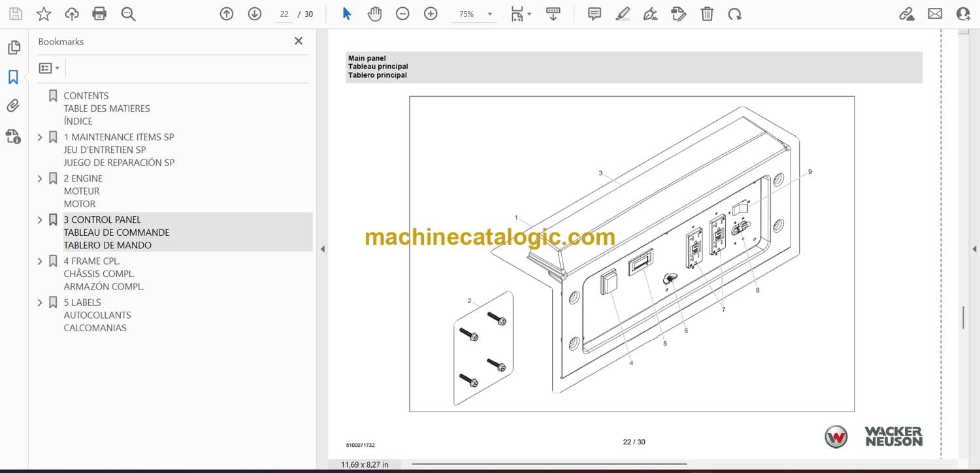This screenshot has width=980, height=473.
Task: Open the Sign document pen tool
Action: tap(651, 14)
